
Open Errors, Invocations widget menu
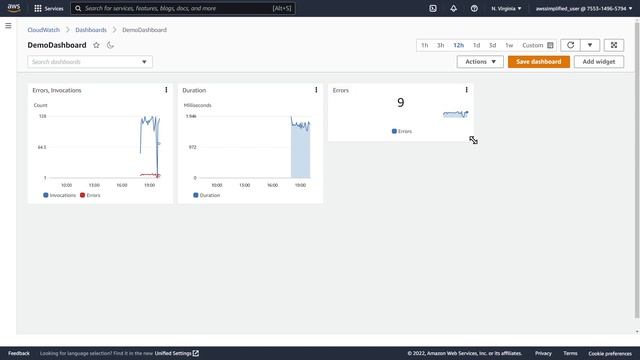tap(166, 90)
